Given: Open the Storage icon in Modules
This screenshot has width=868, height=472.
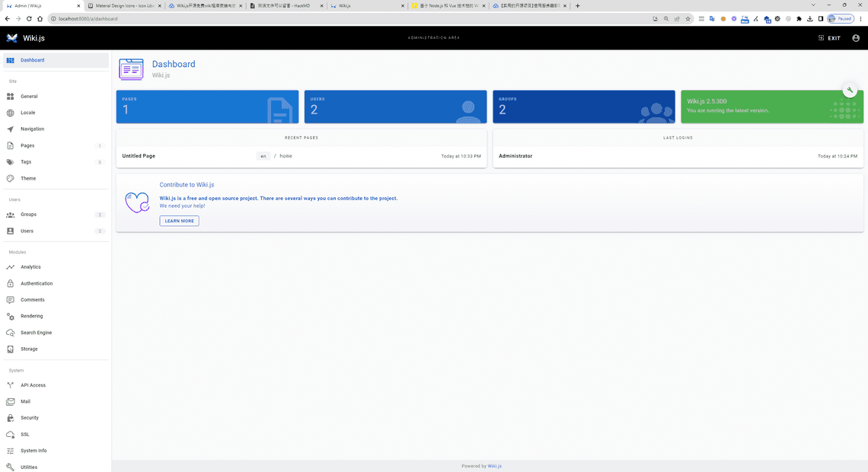Looking at the screenshot, I should 11,349.
